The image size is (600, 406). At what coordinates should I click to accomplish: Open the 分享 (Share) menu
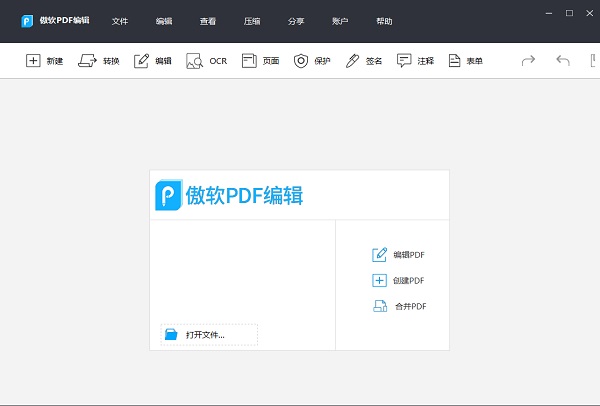point(296,21)
